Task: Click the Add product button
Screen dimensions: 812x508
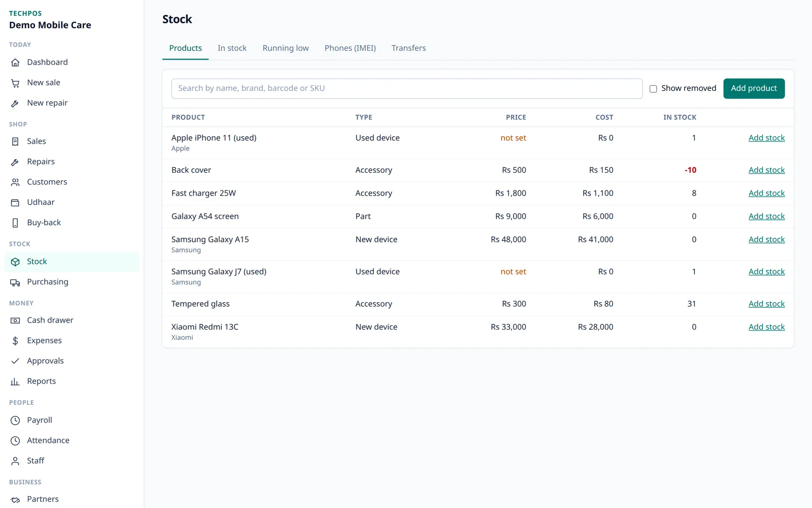Action: pyautogui.click(x=754, y=88)
